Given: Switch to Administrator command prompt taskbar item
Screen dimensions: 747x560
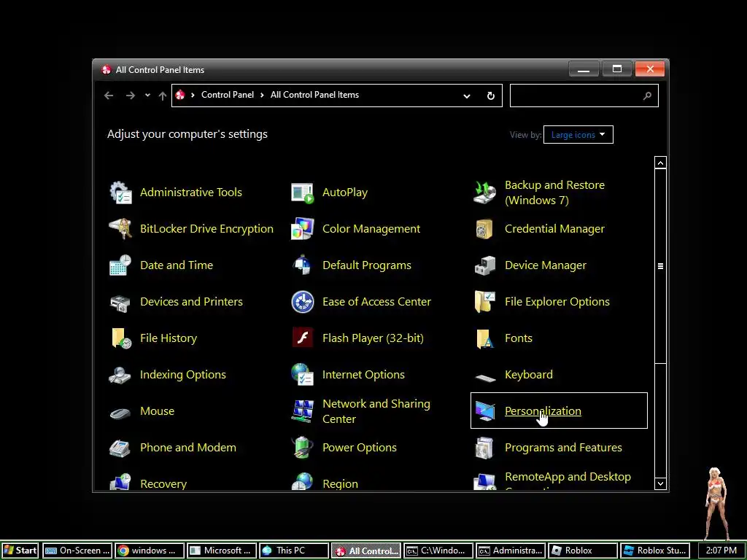Looking at the screenshot, I should click(511, 551).
